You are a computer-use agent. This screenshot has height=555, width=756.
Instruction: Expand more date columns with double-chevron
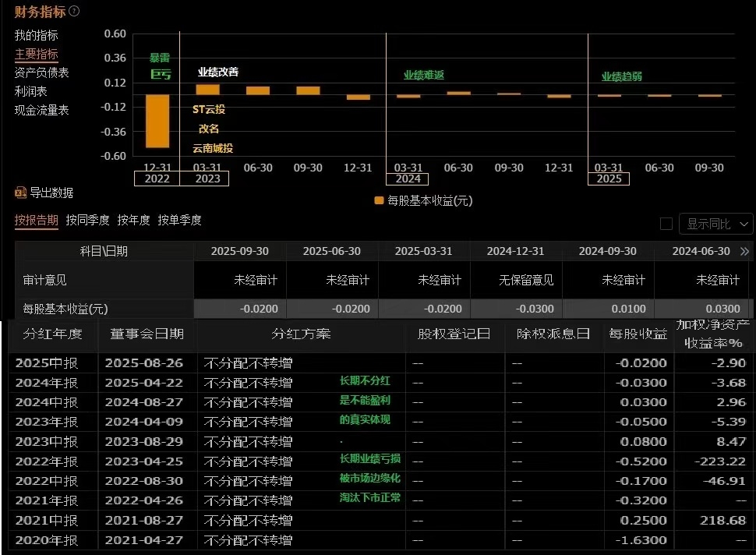coord(744,251)
